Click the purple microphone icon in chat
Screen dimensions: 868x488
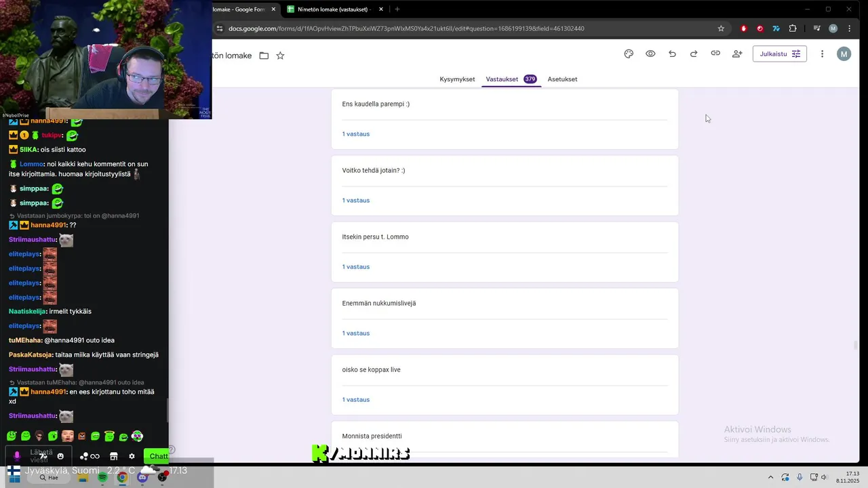pyautogui.click(x=17, y=456)
